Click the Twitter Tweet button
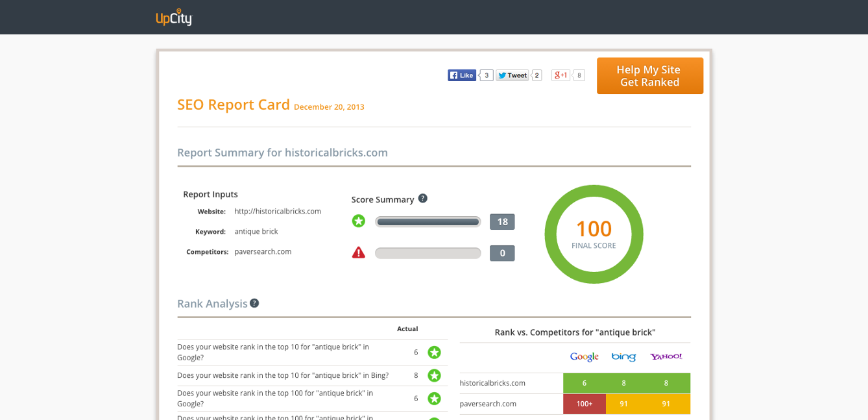The image size is (868, 420). pyautogui.click(x=512, y=75)
